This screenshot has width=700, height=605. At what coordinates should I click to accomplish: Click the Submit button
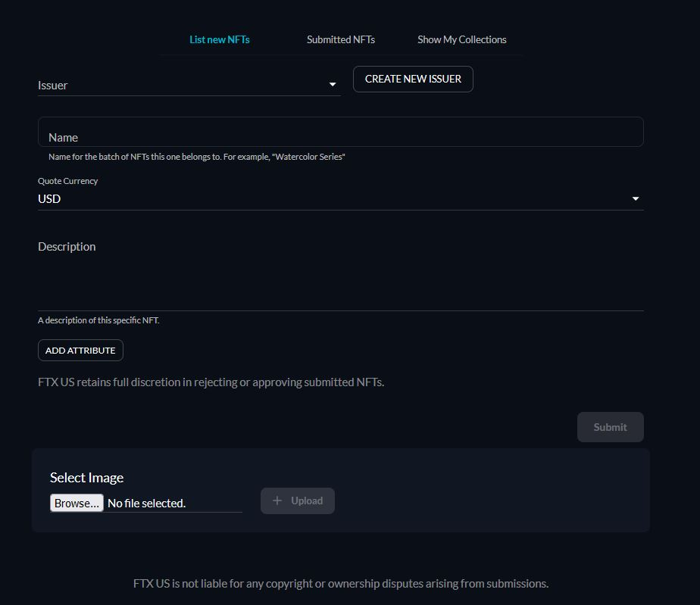point(611,427)
